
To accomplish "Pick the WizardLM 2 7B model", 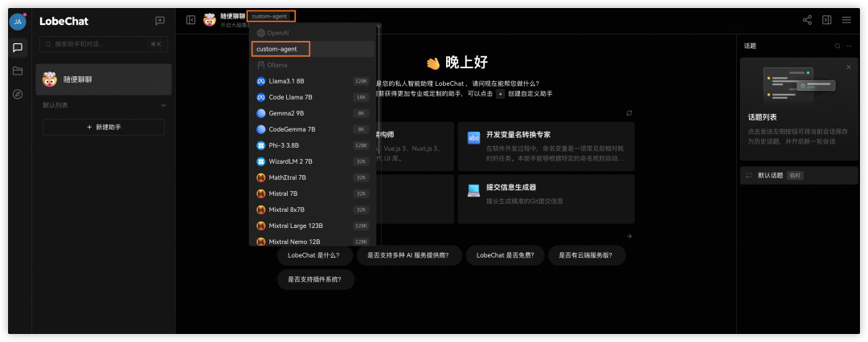I will pyautogui.click(x=313, y=161).
